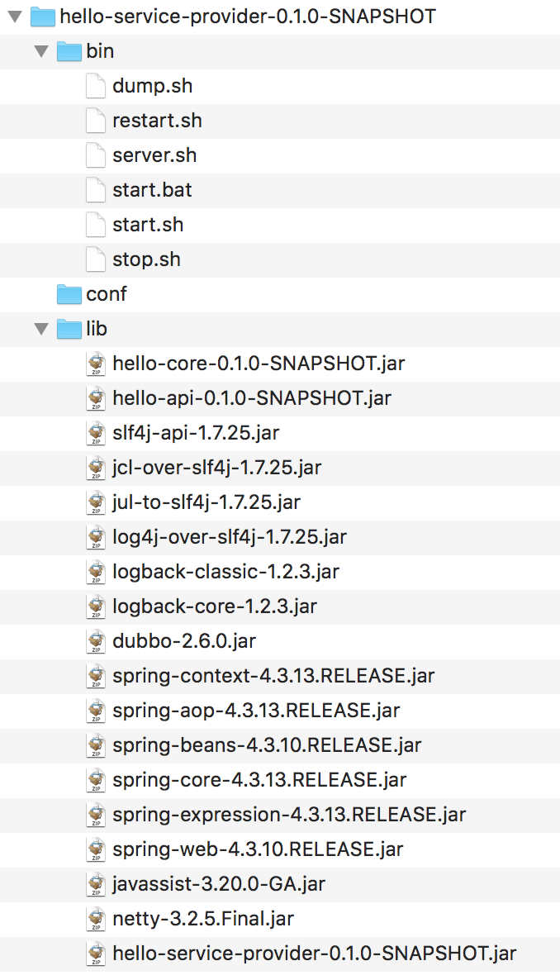Click the conf folder icon
Image resolution: width=560 pixels, height=975 pixels.
pos(69,294)
